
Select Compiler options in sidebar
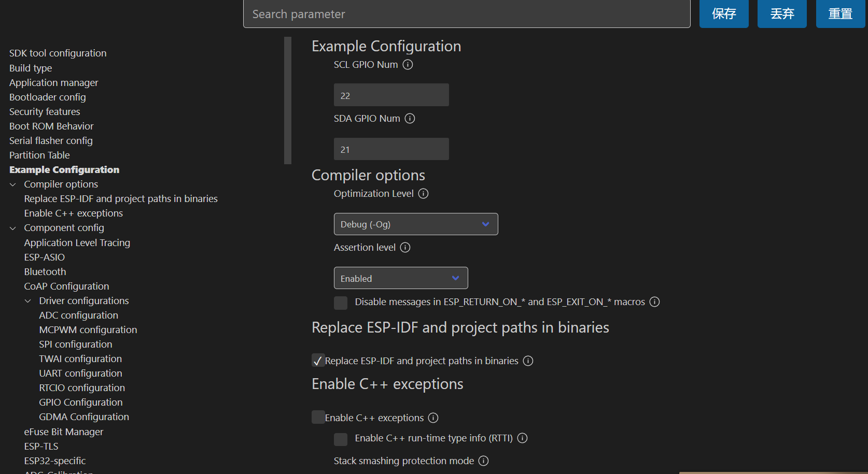click(x=61, y=184)
